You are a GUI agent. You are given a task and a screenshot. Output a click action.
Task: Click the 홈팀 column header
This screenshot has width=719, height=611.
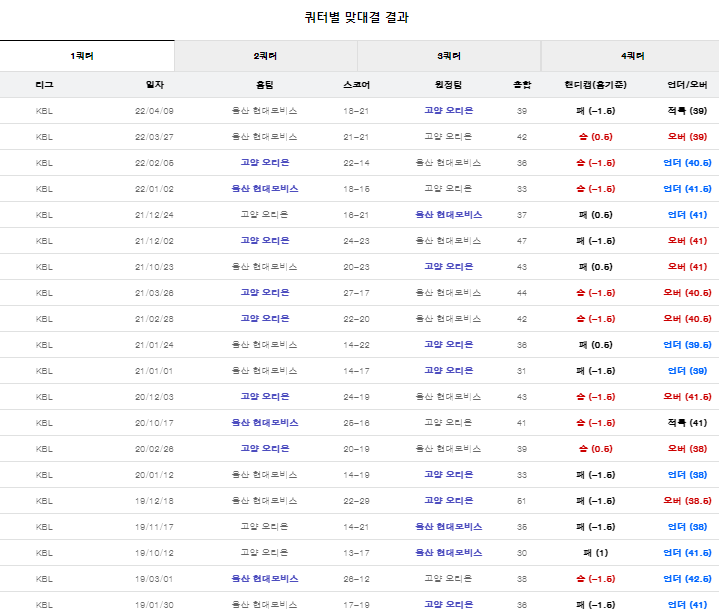(265, 84)
